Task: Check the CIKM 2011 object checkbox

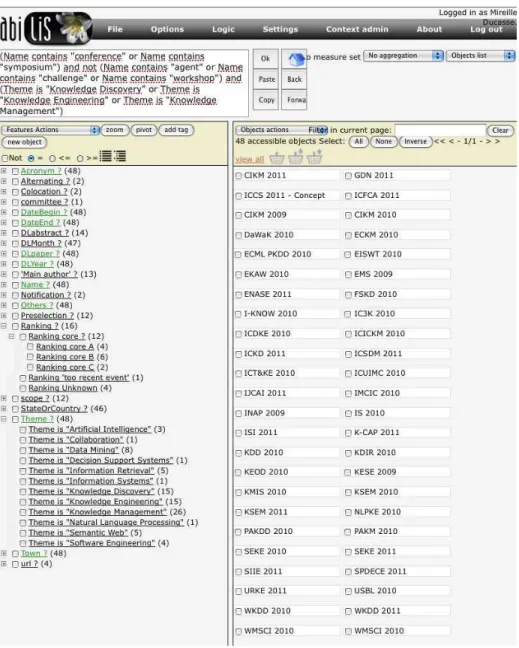Action: pos(238,176)
